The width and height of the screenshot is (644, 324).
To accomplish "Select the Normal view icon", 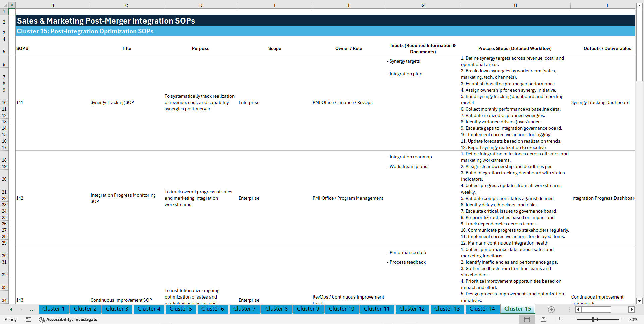I will (x=527, y=319).
